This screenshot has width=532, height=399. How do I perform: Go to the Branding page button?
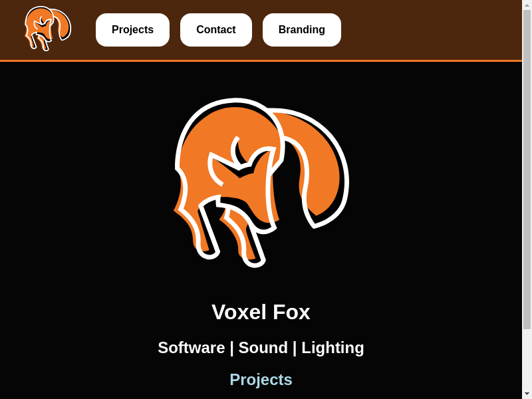(302, 30)
